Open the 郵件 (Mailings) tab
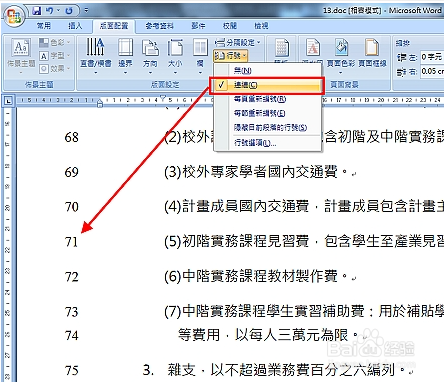The image size is (444, 382). click(198, 26)
